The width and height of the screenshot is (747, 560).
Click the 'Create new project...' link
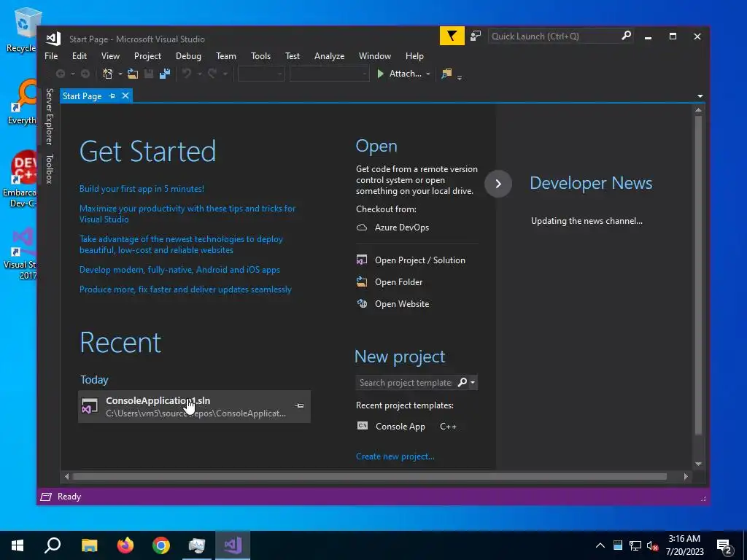[395, 456]
